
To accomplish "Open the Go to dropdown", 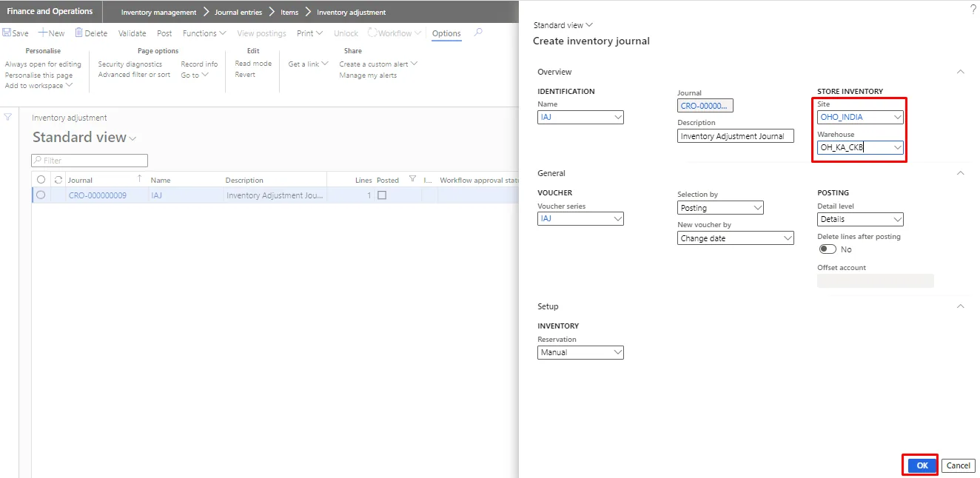I will (x=195, y=75).
